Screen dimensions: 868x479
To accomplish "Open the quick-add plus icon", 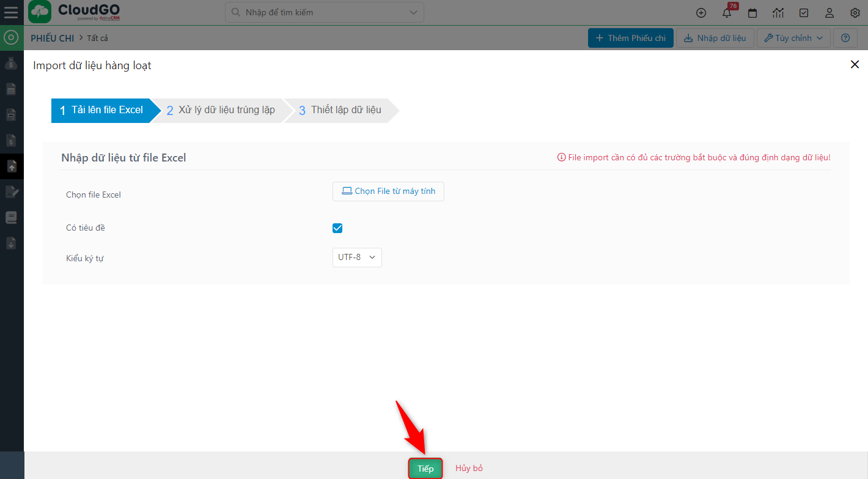I will tap(701, 12).
